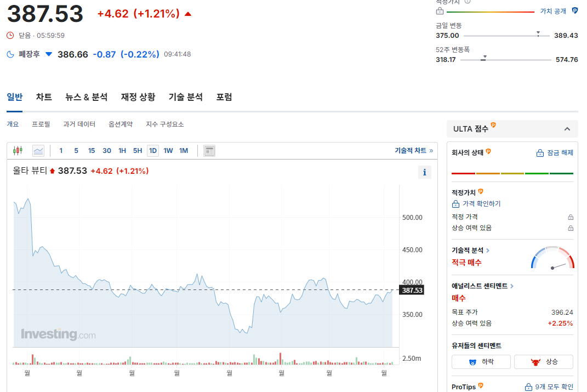
Task: Click 적극 매수 technical rating text
Action: pos(466,263)
